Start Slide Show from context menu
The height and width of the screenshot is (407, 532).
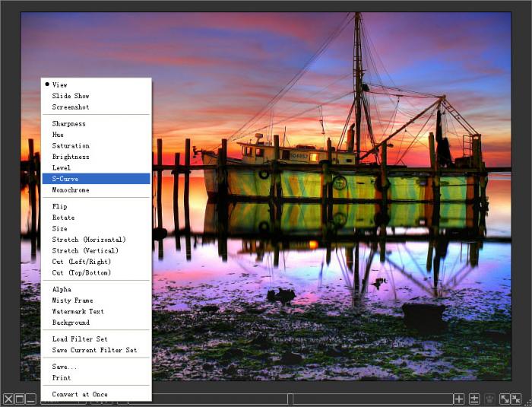click(x=96, y=96)
